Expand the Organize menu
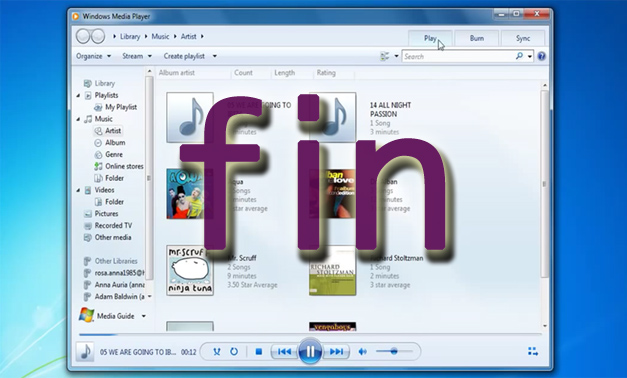Image resolution: width=627 pixels, height=378 pixels. (94, 56)
